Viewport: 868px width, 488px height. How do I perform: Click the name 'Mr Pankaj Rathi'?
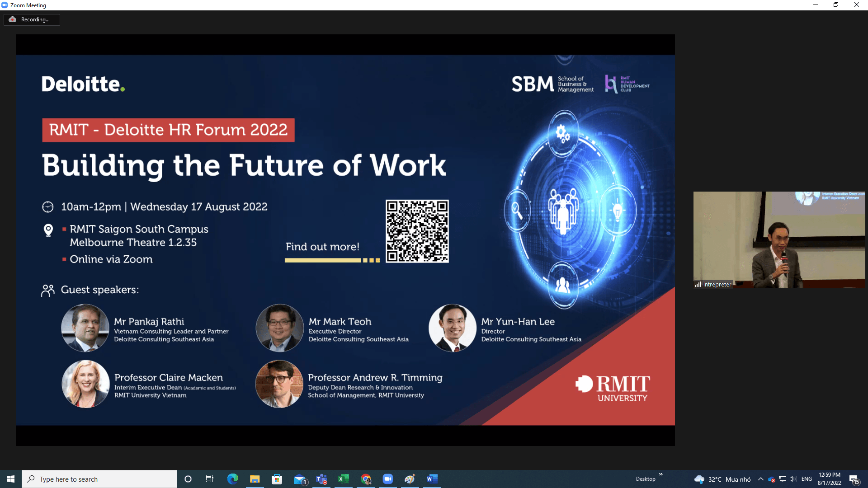click(x=149, y=322)
